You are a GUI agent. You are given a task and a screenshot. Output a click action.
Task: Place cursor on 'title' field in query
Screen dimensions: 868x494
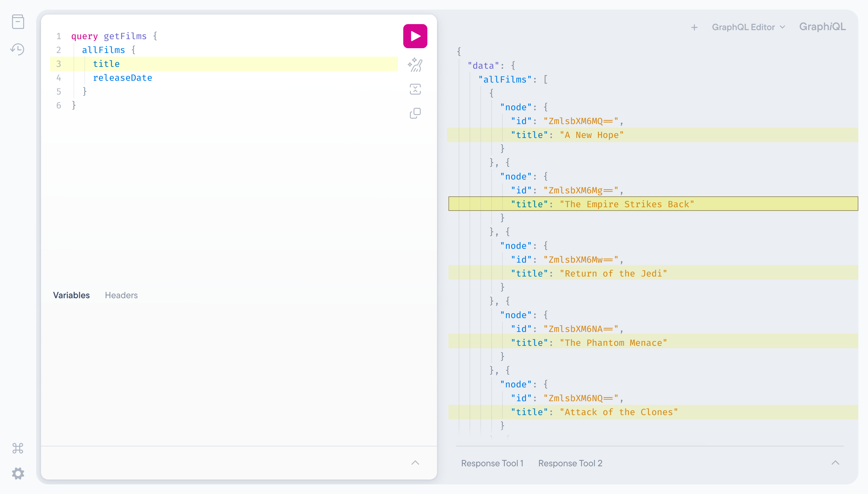tap(106, 64)
